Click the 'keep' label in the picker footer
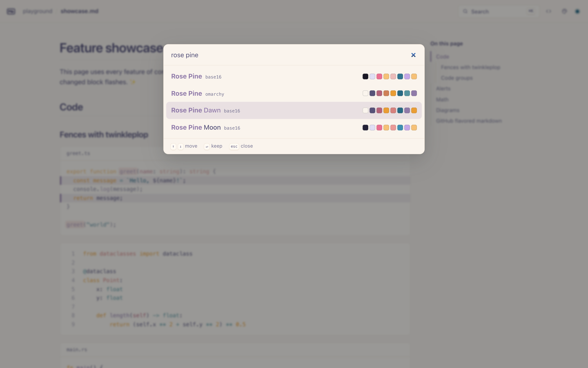588x368 pixels. pos(217,146)
